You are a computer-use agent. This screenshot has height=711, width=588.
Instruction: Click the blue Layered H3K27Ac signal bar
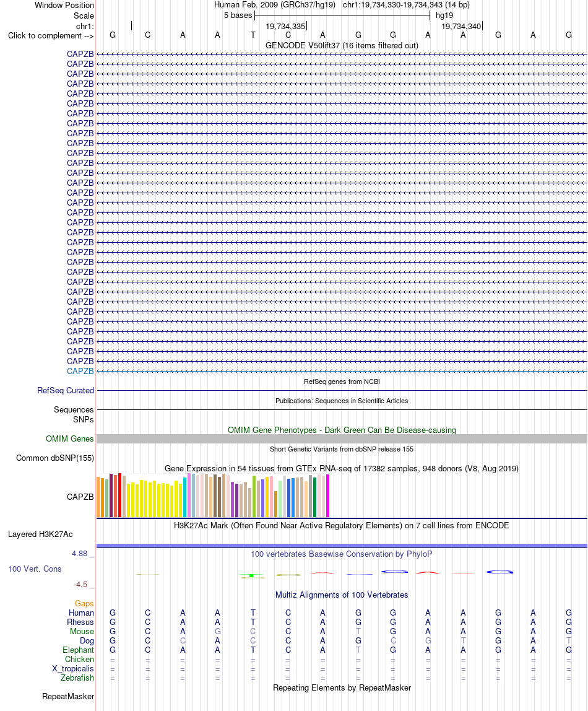(x=342, y=546)
